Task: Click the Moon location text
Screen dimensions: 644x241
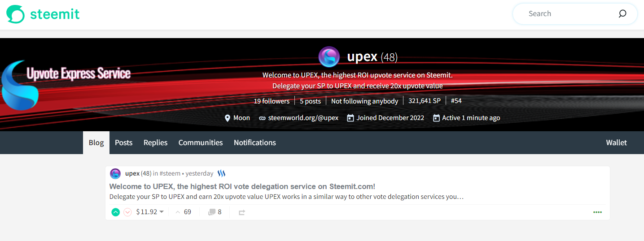Action: click(x=241, y=118)
